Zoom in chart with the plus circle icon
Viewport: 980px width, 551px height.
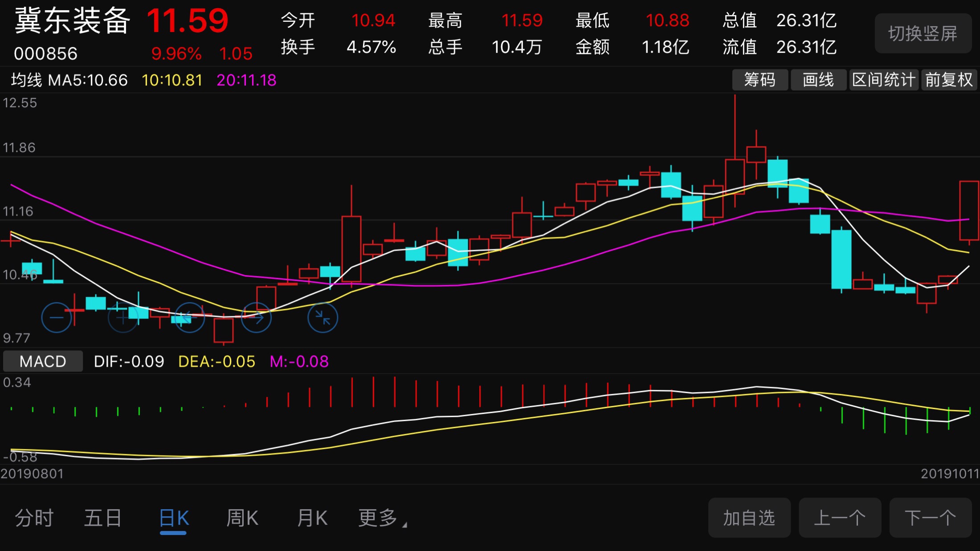(123, 317)
